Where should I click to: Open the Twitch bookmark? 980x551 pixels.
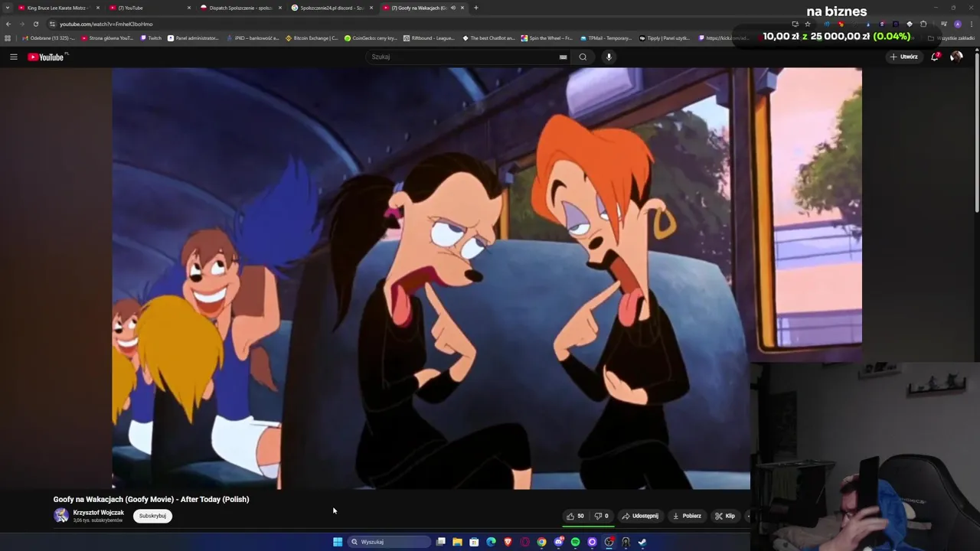(x=152, y=37)
